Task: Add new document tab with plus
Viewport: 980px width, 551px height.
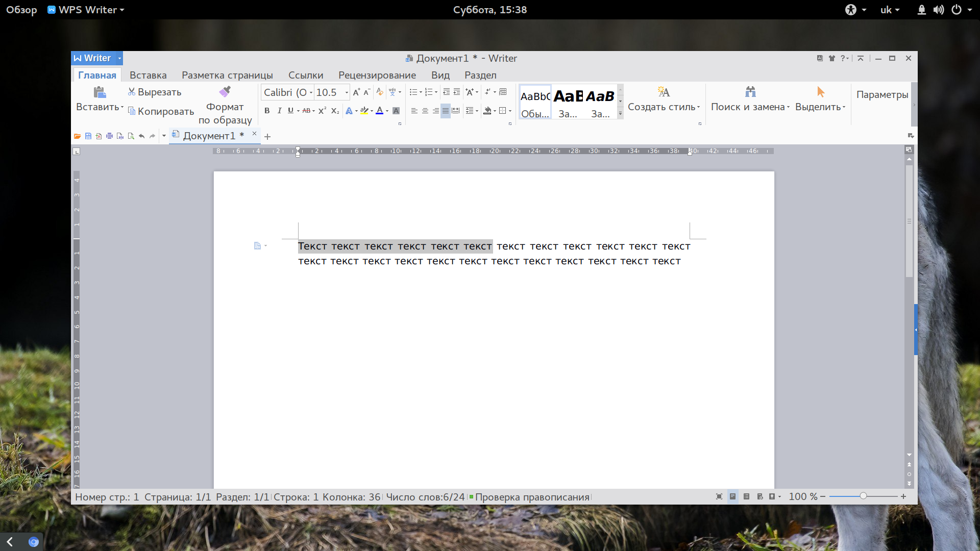Action: tap(267, 137)
